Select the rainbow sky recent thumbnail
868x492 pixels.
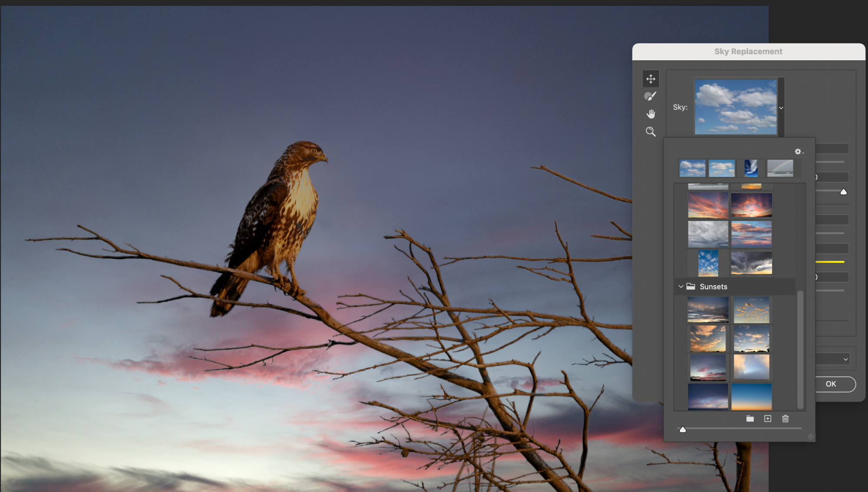[x=780, y=168]
